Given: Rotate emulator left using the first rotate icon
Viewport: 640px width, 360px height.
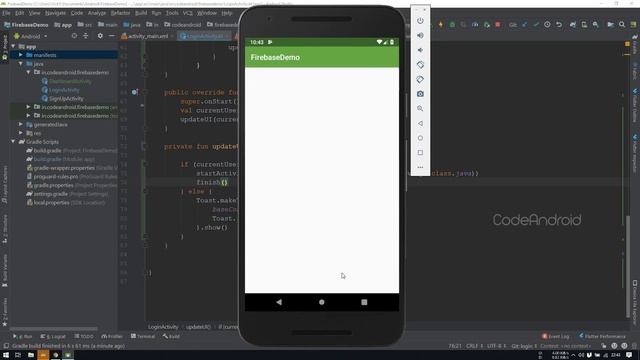Looking at the screenshot, I should point(420,64).
